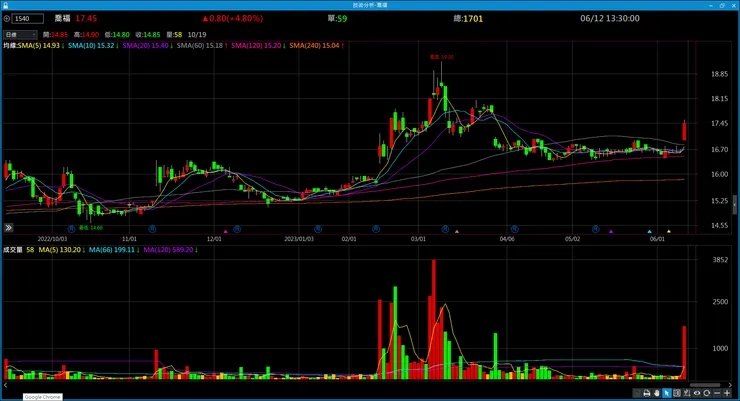Select the volume MA(120) 589.20 label
This screenshot has width=740, height=401.
click(170, 250)
